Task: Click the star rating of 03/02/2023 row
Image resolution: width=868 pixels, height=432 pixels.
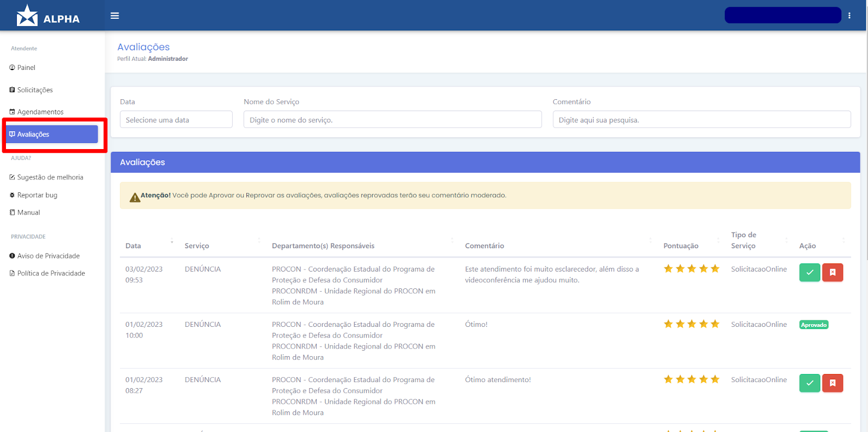Action: click(x=692, y=269)
